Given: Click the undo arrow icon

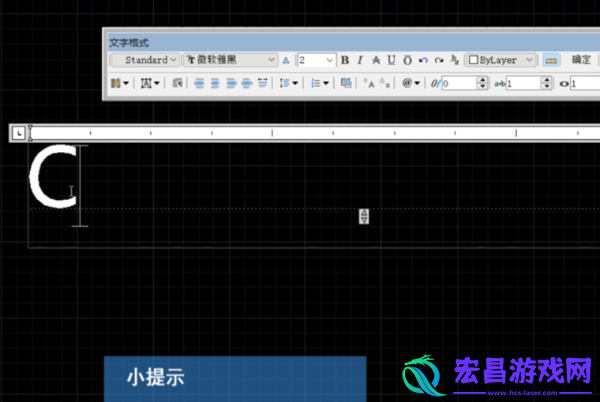Looking at the screenshot, I should (x=423, y=60).
